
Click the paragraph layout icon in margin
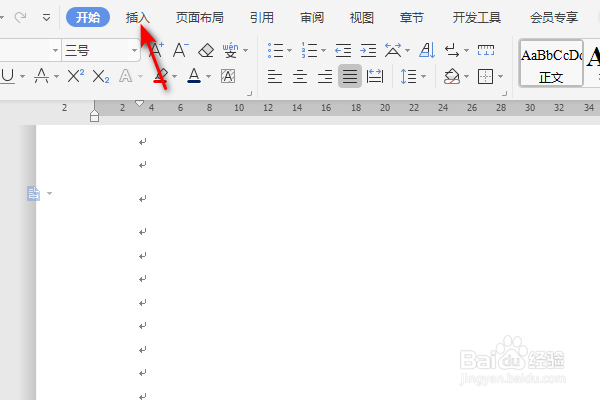33,193
